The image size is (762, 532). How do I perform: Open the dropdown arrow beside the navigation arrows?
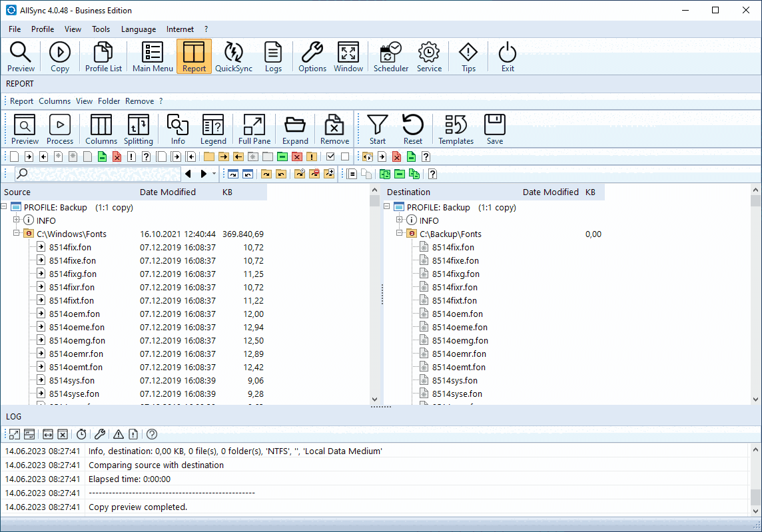[x=214, y=174]
